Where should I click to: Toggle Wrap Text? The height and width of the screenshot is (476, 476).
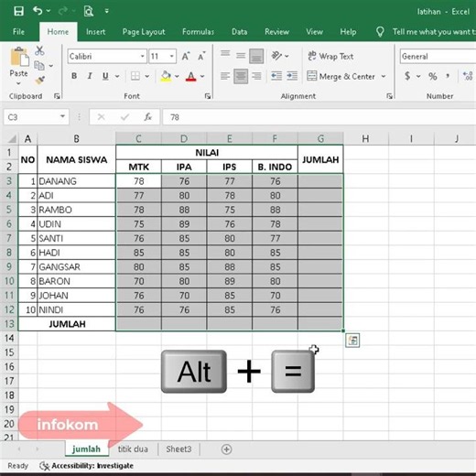tap(330, 56)
